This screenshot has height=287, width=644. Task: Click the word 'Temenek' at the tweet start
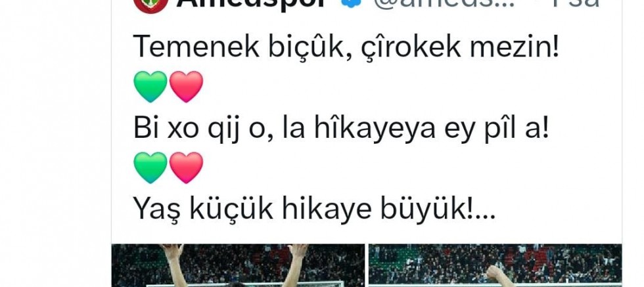tap(196, 48)
